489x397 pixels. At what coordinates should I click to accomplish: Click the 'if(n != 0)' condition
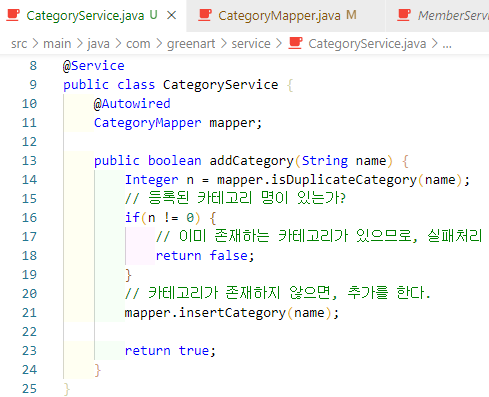pos(163,218)
